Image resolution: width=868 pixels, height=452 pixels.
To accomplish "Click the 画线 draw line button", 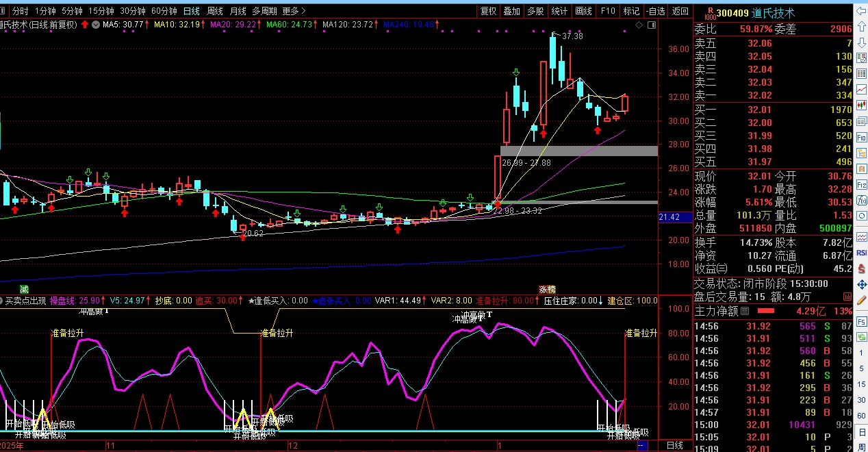I will [x=583, y=11].
